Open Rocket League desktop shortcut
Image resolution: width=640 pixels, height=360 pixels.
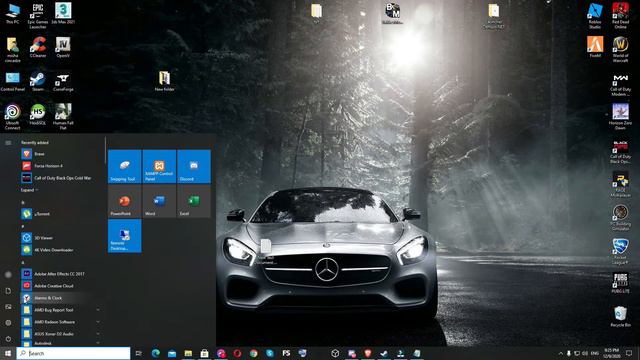620,251
